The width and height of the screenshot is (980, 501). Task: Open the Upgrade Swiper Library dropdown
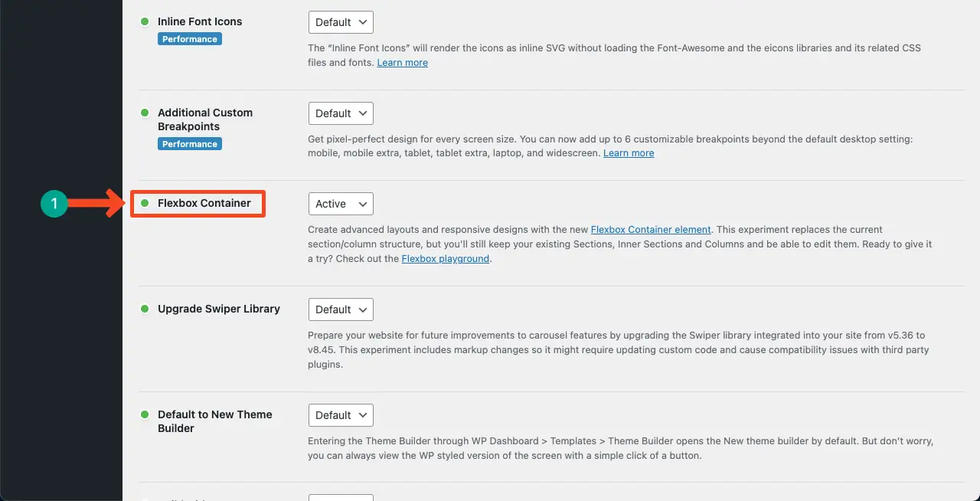[x=341, y=309]
